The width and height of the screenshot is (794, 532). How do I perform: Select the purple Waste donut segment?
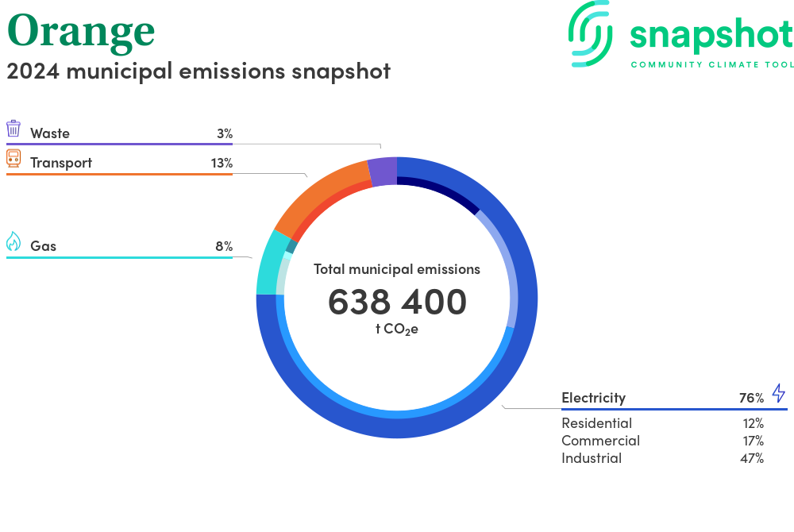click(x=382, y=172)
